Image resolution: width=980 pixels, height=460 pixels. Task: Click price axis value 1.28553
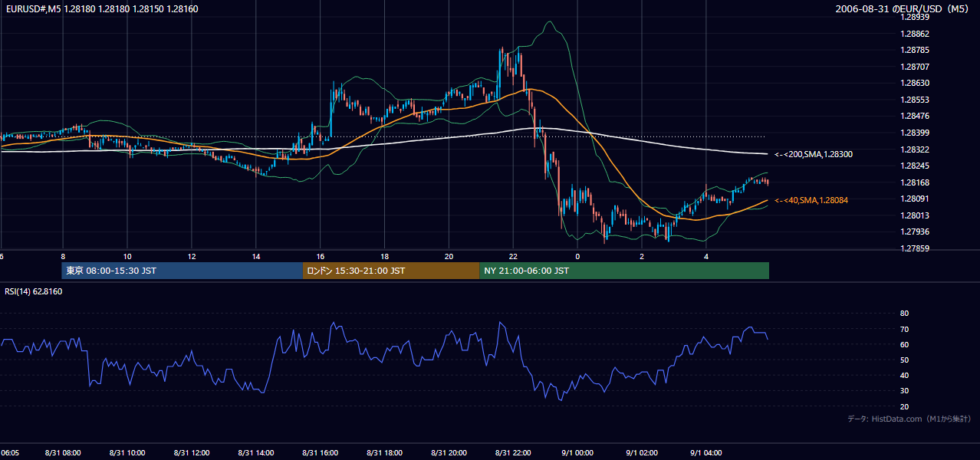[x=914, y=100]
